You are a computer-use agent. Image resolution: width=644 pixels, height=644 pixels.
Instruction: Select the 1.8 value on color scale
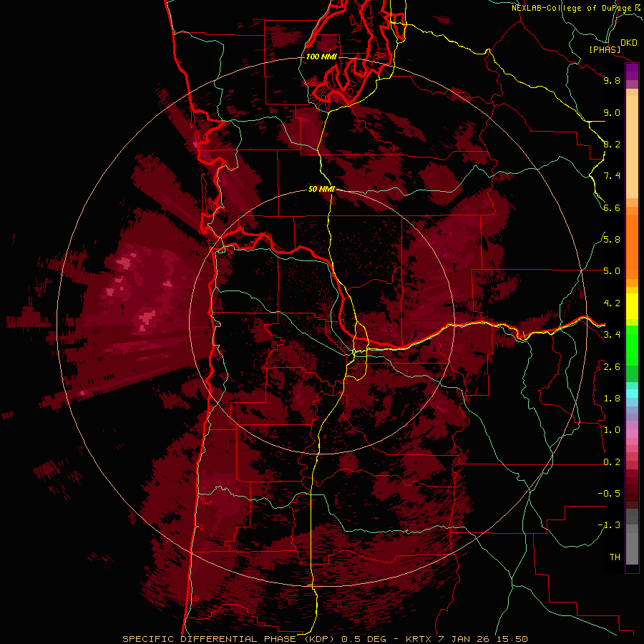tap(612, 399)
